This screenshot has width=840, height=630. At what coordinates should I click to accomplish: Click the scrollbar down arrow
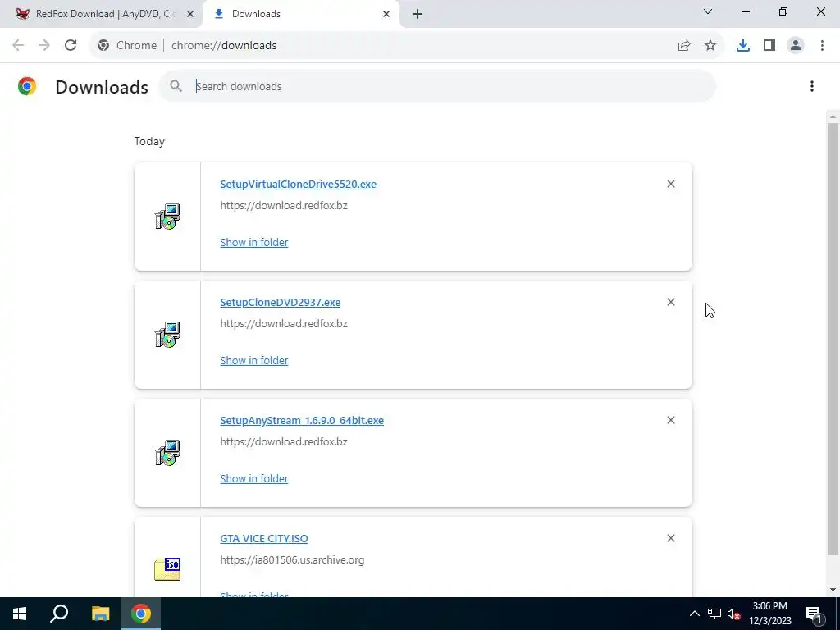833,590
